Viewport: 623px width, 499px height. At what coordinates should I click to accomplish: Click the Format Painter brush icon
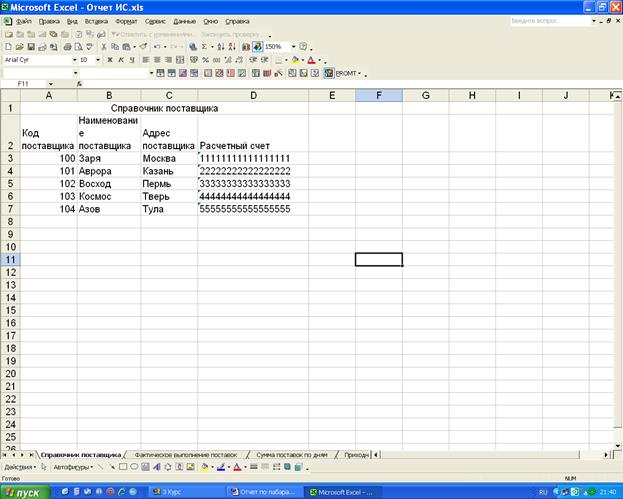pyautogui.click(x=143, y=47)
